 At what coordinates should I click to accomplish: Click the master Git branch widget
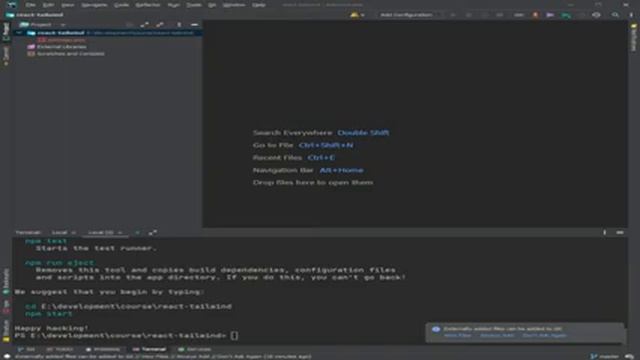click(x=605, y=356)
